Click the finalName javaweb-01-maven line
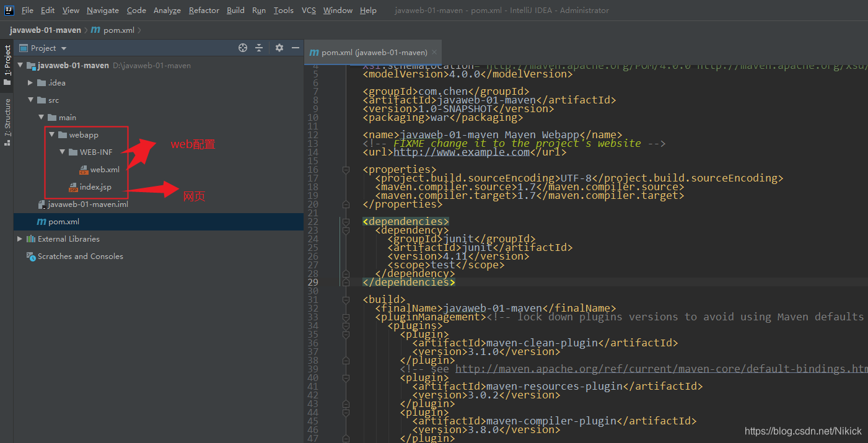 coord(496,308)
